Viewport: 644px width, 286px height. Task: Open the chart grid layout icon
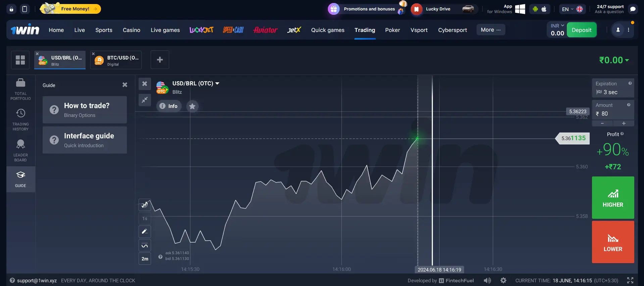click(20, 60)
